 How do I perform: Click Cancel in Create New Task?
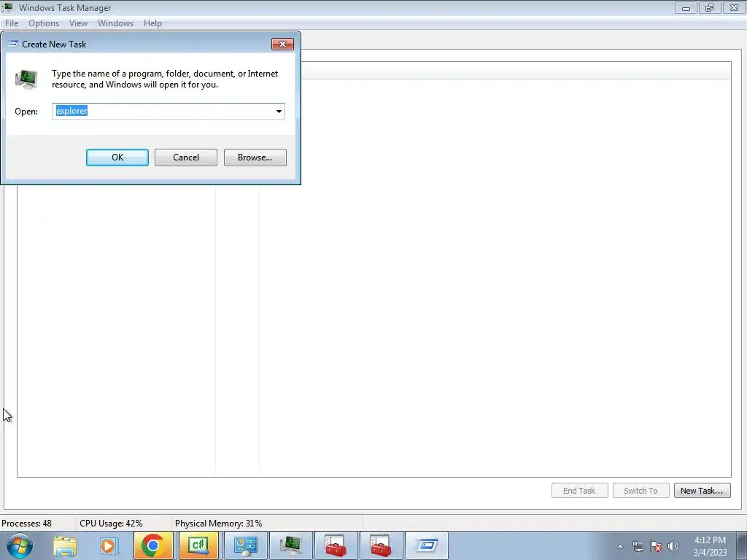(x=186, y=157)
